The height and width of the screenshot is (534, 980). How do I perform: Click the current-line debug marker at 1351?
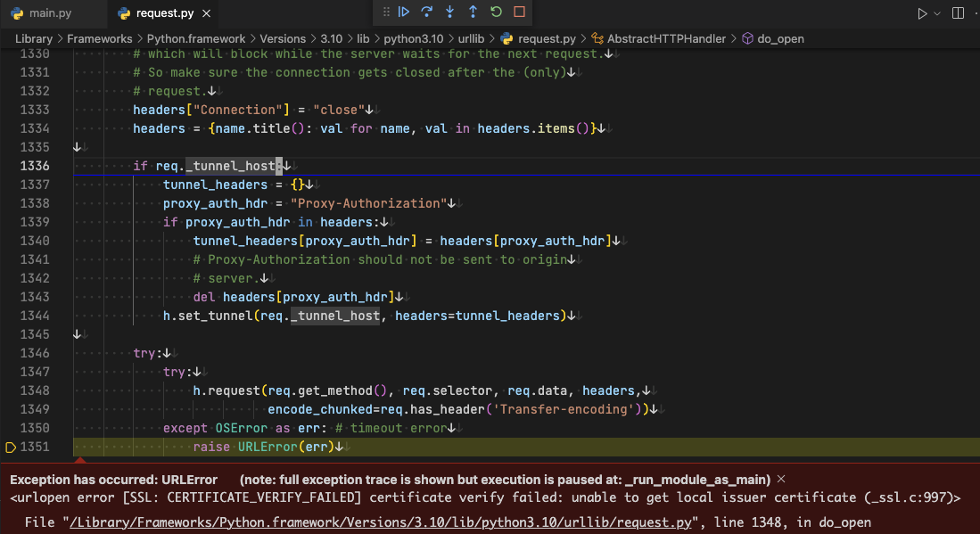coord(11,448)
